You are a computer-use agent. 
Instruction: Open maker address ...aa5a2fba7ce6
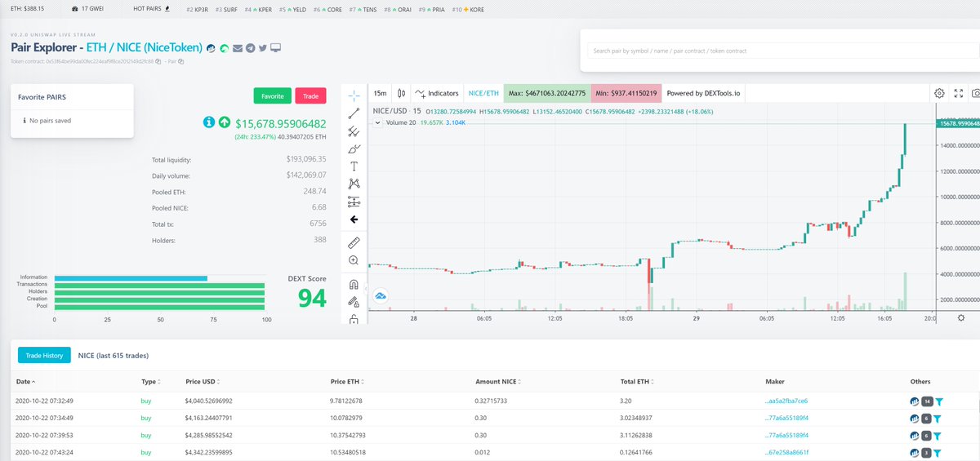(x=786, y=401)
